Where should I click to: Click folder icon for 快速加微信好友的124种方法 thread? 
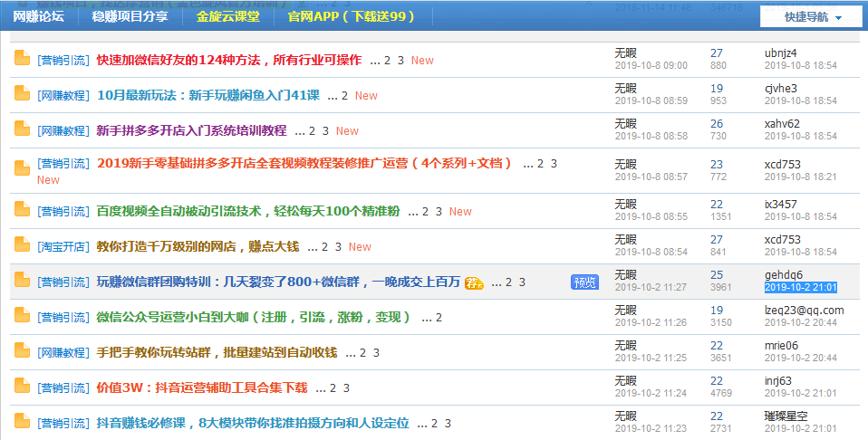pyautogui.click(x=22, y=59)
